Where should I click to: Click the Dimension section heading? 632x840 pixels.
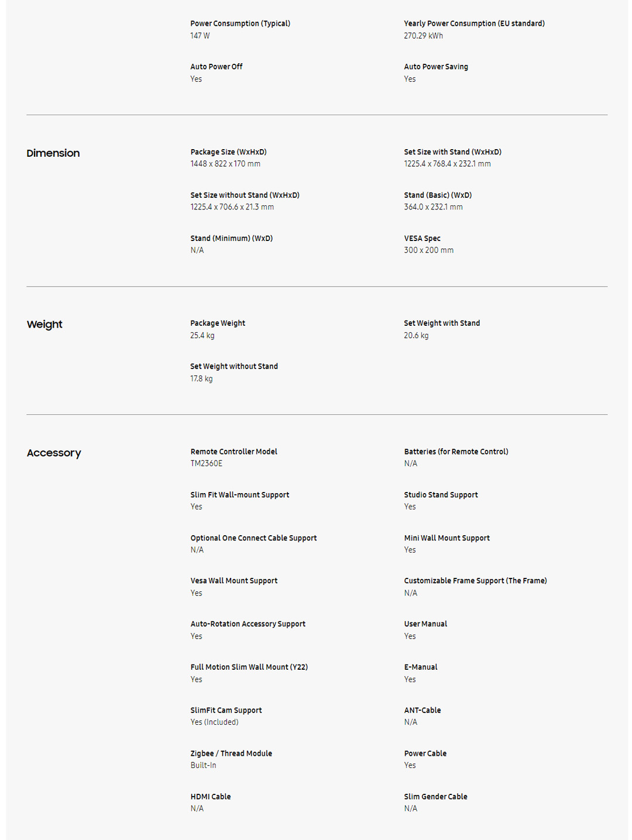(x=53, y=153)
